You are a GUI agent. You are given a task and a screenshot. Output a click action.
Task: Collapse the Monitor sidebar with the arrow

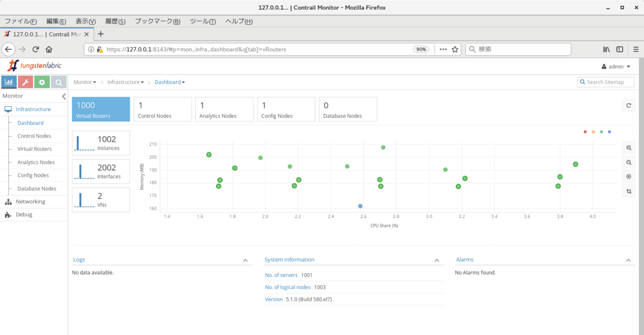[63, 96]
